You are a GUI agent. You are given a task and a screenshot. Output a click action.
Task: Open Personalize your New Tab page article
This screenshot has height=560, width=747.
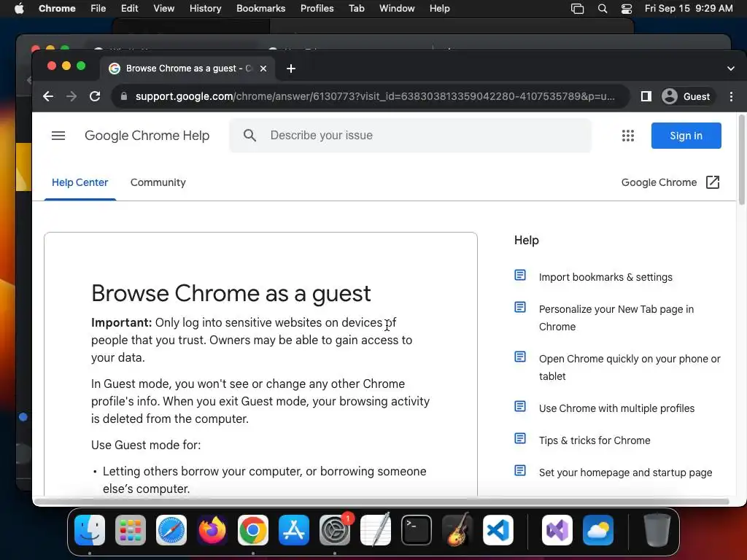pyautogui.click(x=616, y=318)
